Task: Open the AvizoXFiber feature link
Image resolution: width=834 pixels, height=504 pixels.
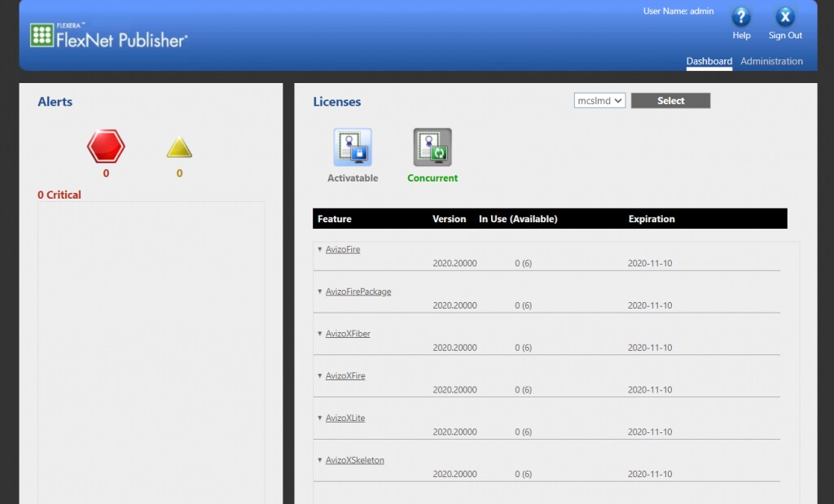Action: [347, 334]
